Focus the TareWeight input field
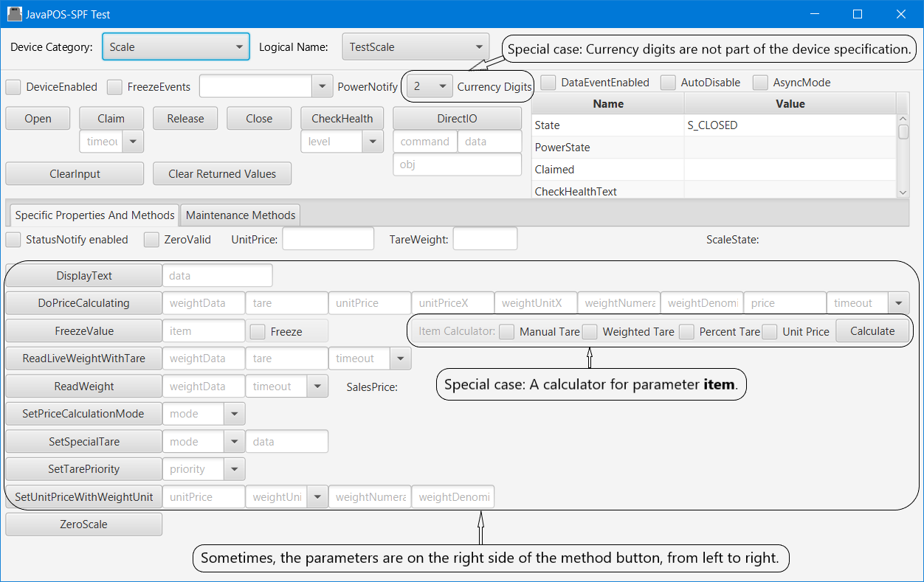This screenshot has width=924, height=582. 485,239
